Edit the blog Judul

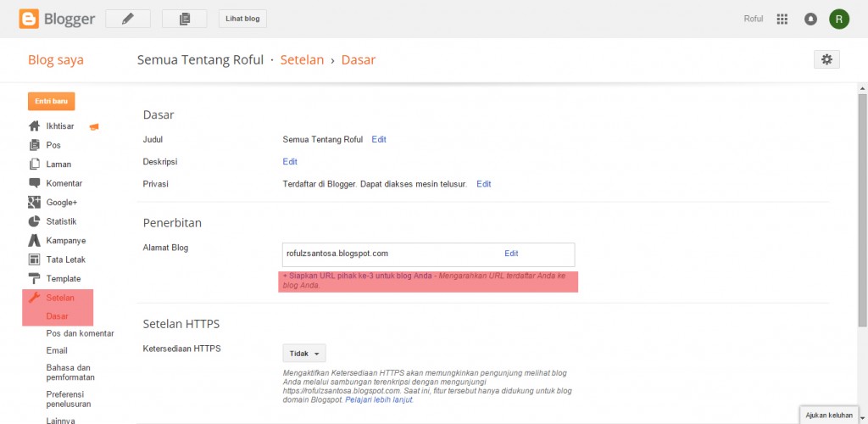379,139
